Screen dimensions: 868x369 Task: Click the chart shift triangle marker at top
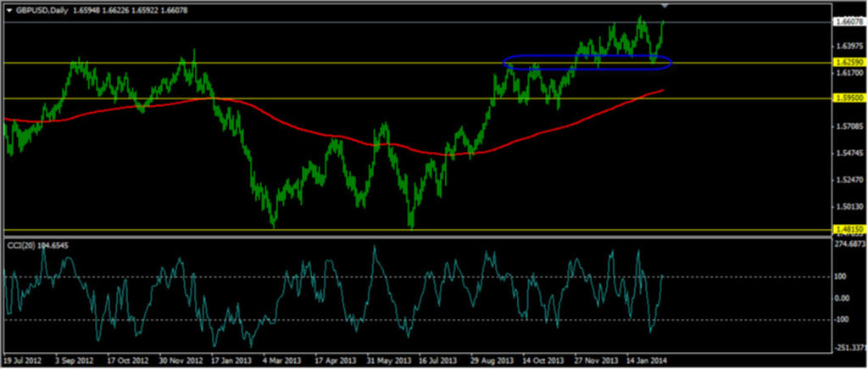[665, 6]
